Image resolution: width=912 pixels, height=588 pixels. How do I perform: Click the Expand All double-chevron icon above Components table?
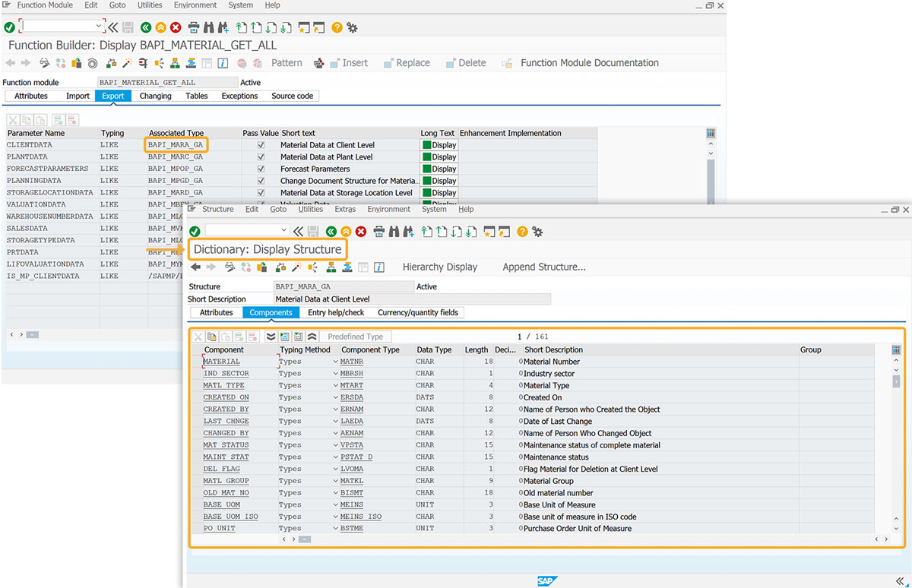tap(271, 337)
